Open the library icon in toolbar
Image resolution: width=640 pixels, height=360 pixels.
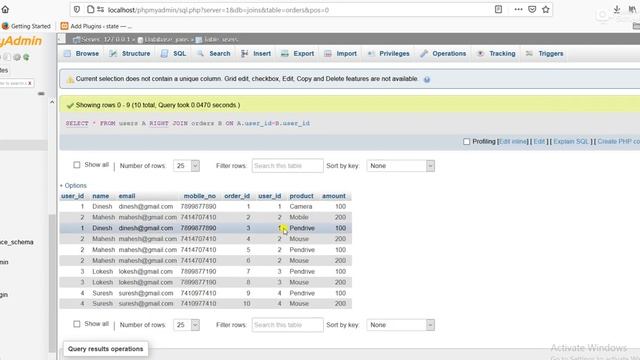pos(633,9)
